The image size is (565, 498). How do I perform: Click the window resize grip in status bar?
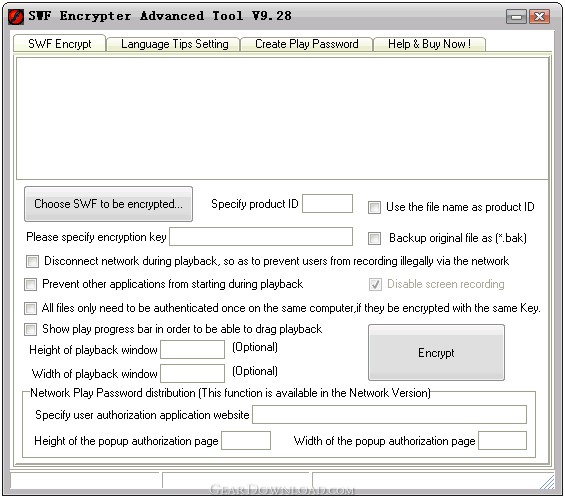point(547,483)
